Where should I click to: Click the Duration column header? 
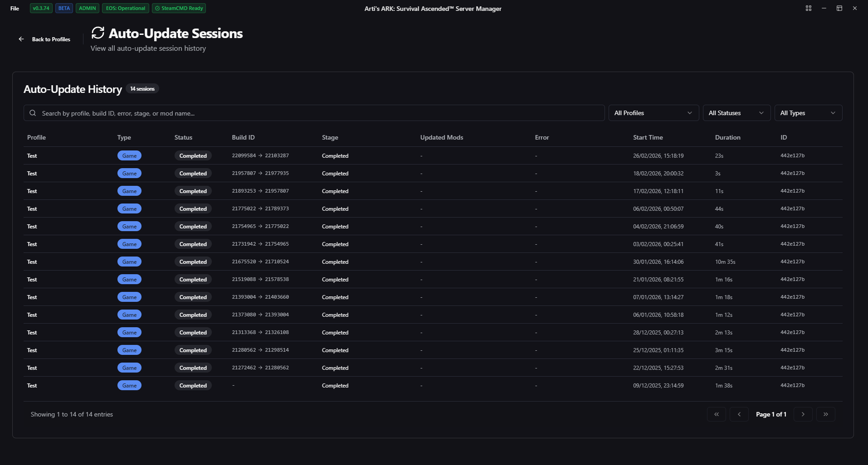727,137
